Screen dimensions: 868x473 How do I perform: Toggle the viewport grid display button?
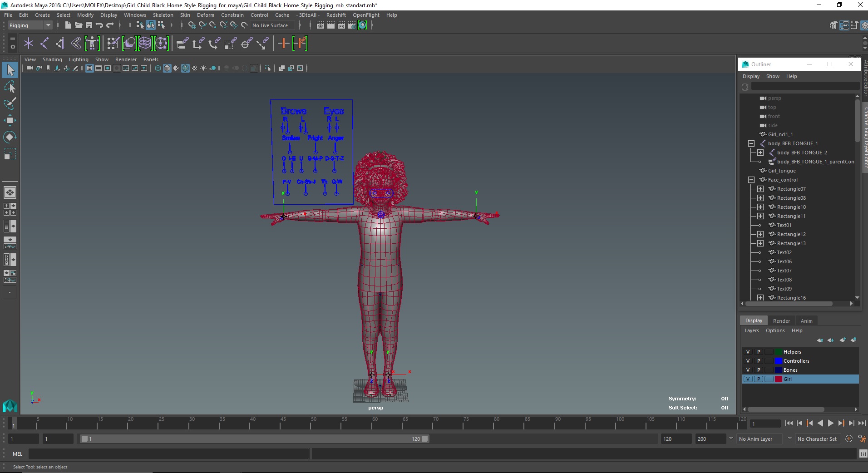[x=89, y=68]
